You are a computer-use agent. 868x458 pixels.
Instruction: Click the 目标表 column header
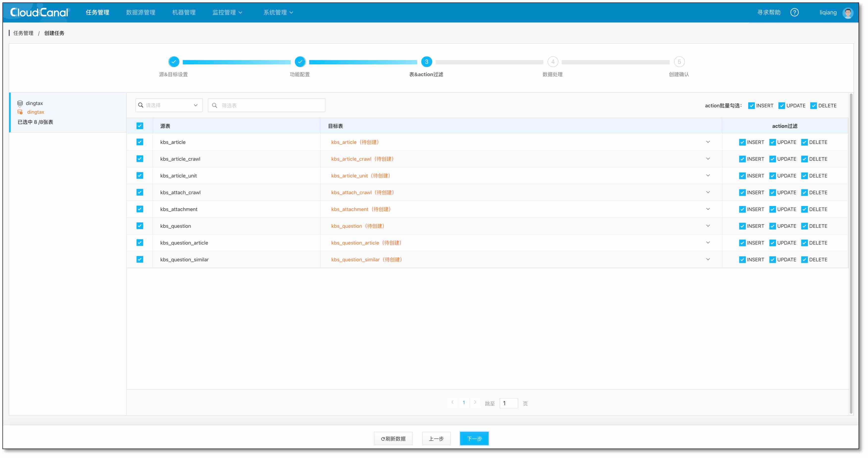coord(335,126)
